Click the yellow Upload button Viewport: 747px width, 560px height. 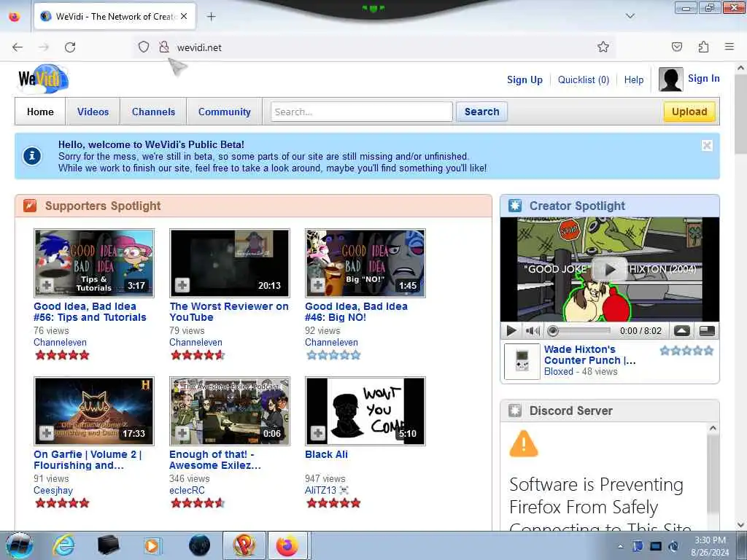click(x=689, y=112)
